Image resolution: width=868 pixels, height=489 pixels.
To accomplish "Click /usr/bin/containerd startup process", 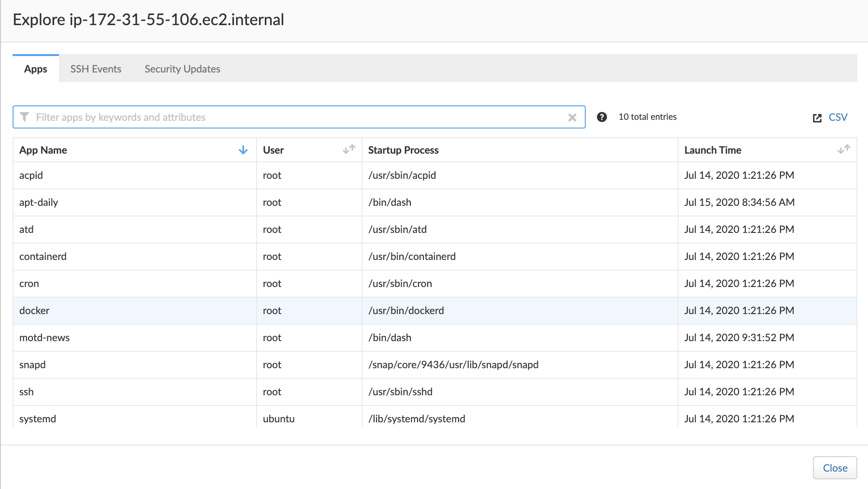I will pyautogui.click(x=412, y=257).
